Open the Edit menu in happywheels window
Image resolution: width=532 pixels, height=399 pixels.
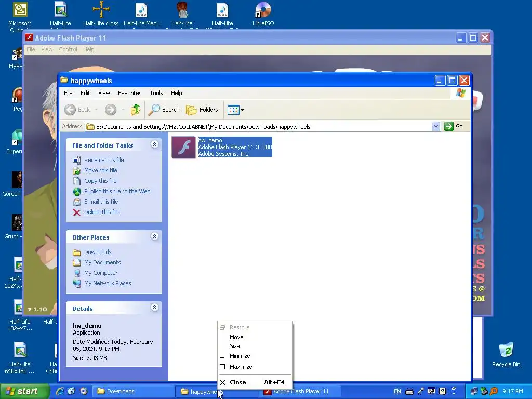pyautogui.click(x=85, y=93)
